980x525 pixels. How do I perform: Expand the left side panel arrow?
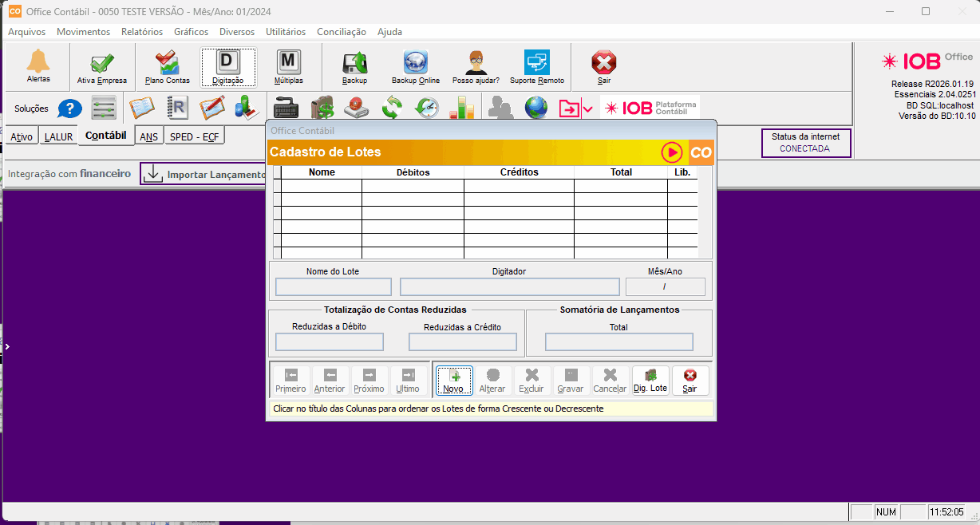coord(6,347)
